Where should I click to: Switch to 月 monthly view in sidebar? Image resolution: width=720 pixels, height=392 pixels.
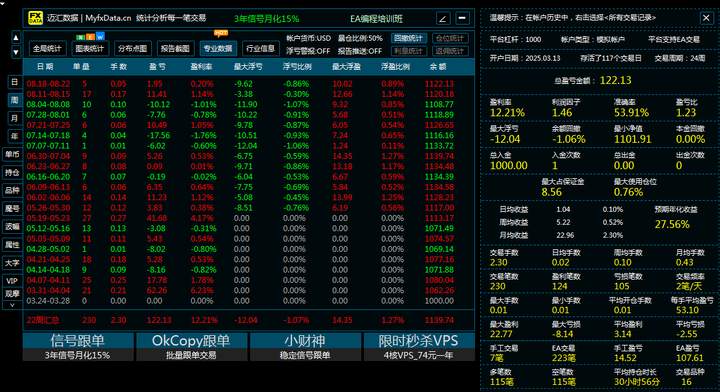[15, 118]
